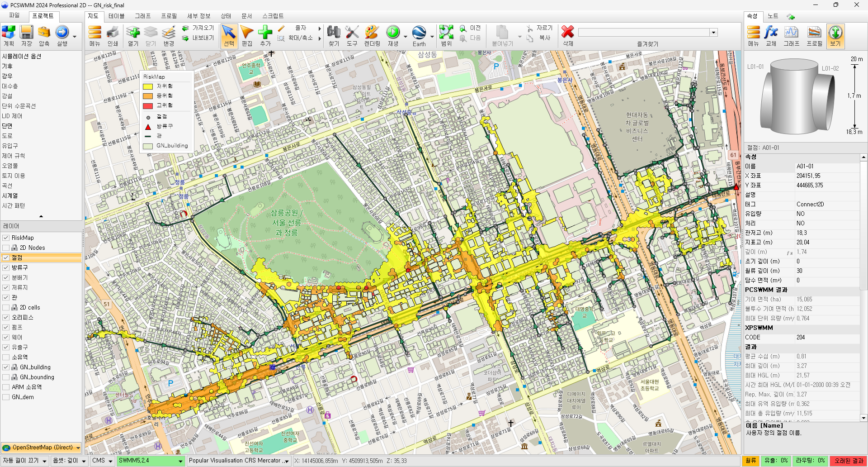Uncheck the RiskMap layer checkbox

(x=6, y=238)
